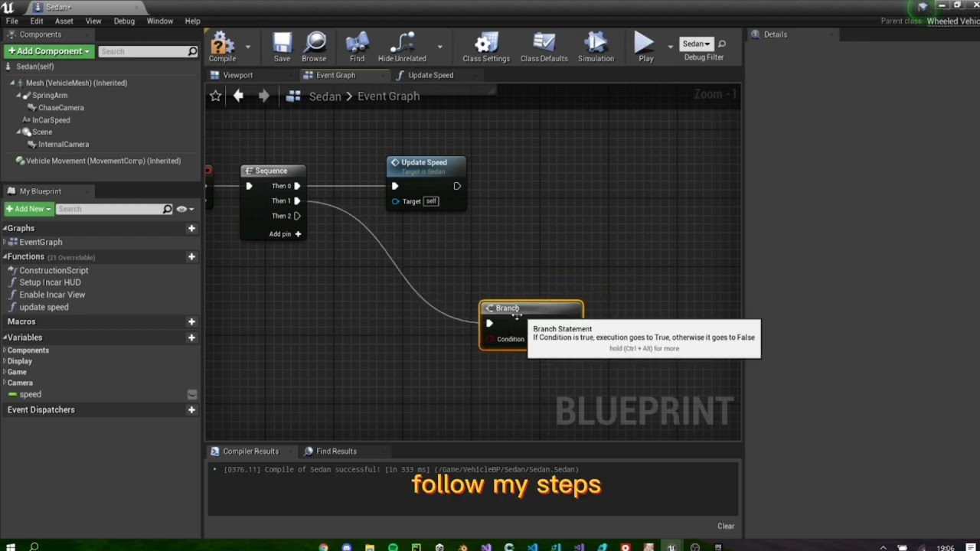Image resolution: width=980 pixels, height=551 pixels.
Task: Navigate back in graph history
Action: (238, 96)
